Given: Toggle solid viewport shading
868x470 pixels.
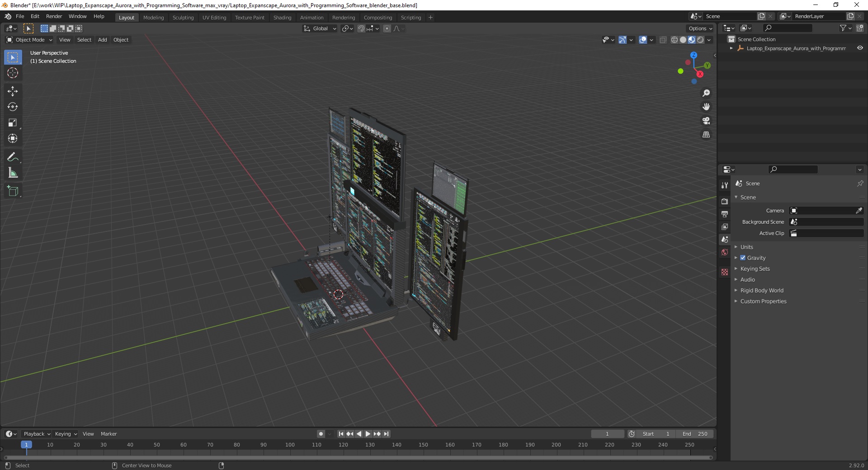Looking at the screenshot, I should [x=683, y=40].
